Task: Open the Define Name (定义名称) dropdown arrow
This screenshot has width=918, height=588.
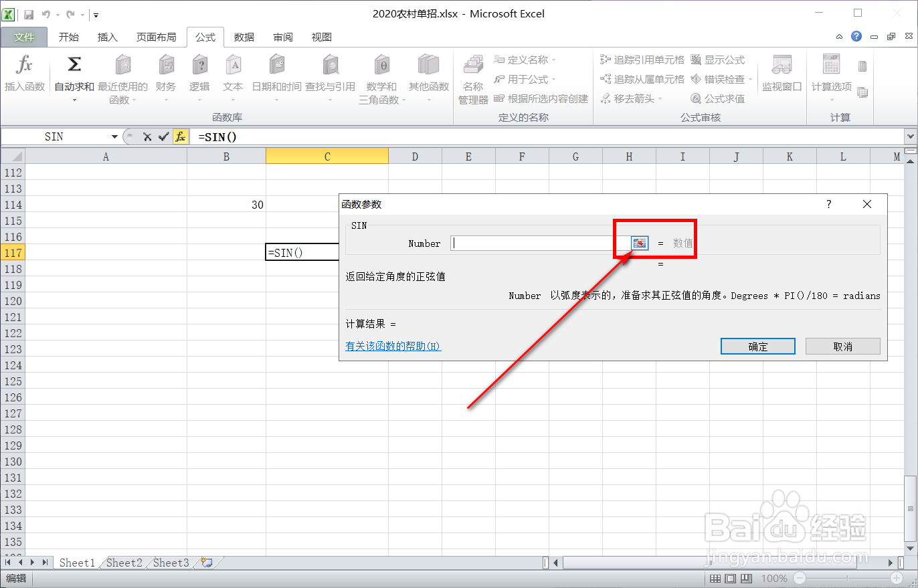Action: [x=554, y=60]
